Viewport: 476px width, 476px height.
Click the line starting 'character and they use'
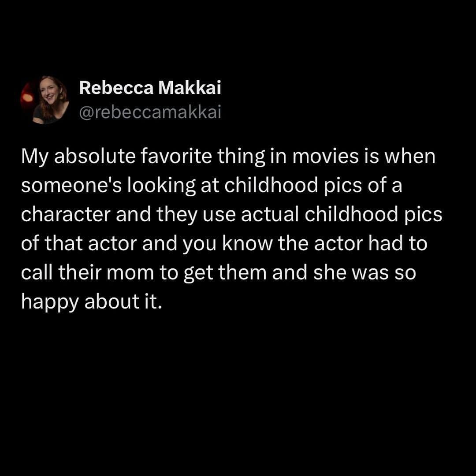point(232,215)
